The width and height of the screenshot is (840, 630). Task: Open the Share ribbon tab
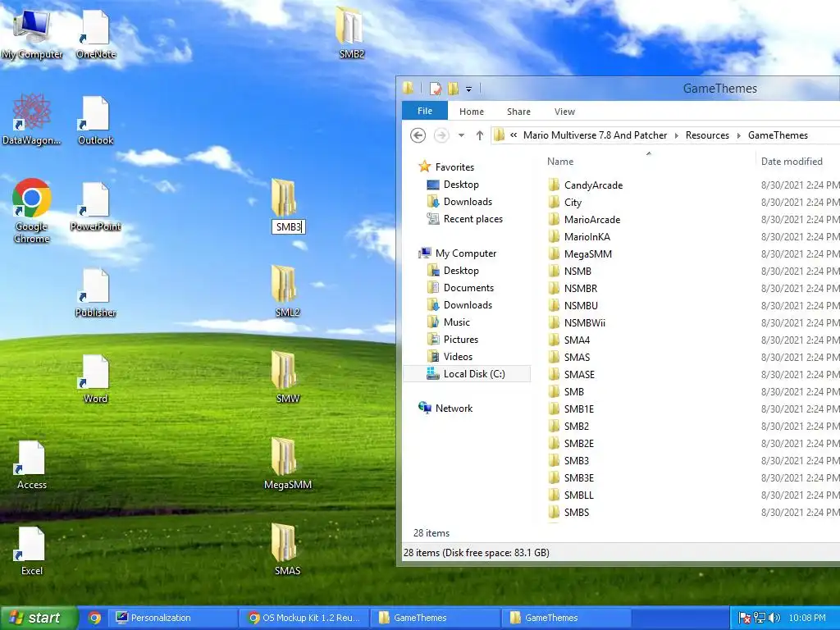pos(518,112)
